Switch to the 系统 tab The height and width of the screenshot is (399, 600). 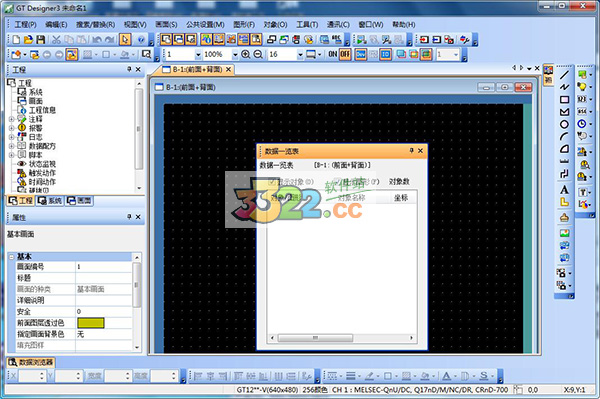point(50,201)
